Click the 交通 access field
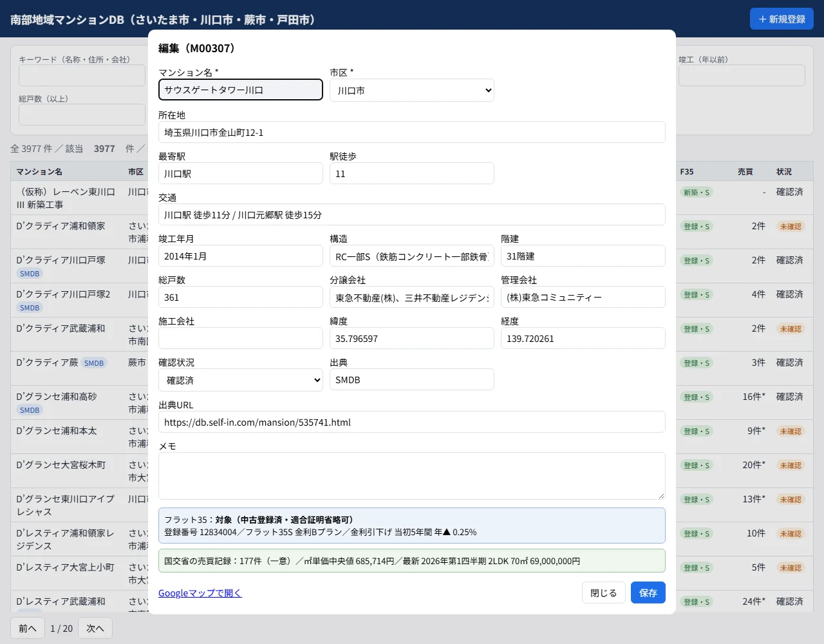The width and height of the screenshot is (824, 644). click(412, 214)
